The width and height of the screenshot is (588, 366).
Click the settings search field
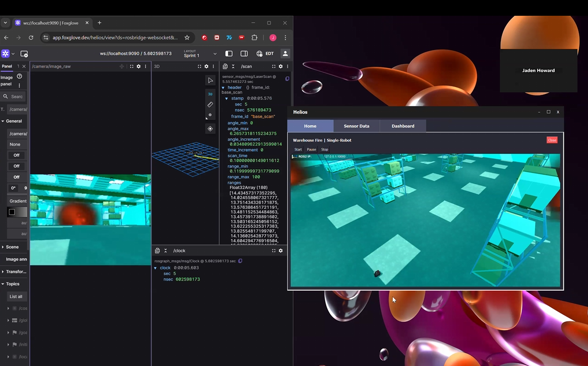coord(14,96)
